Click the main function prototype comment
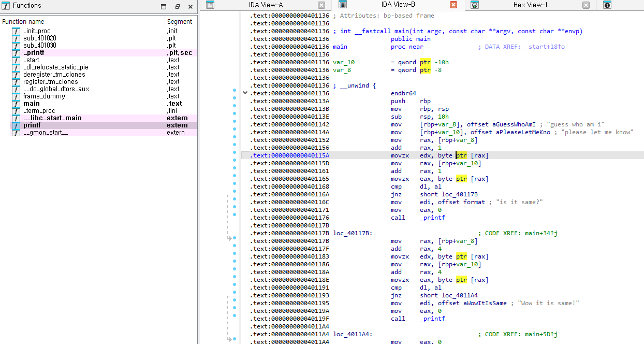 point(458,31)
